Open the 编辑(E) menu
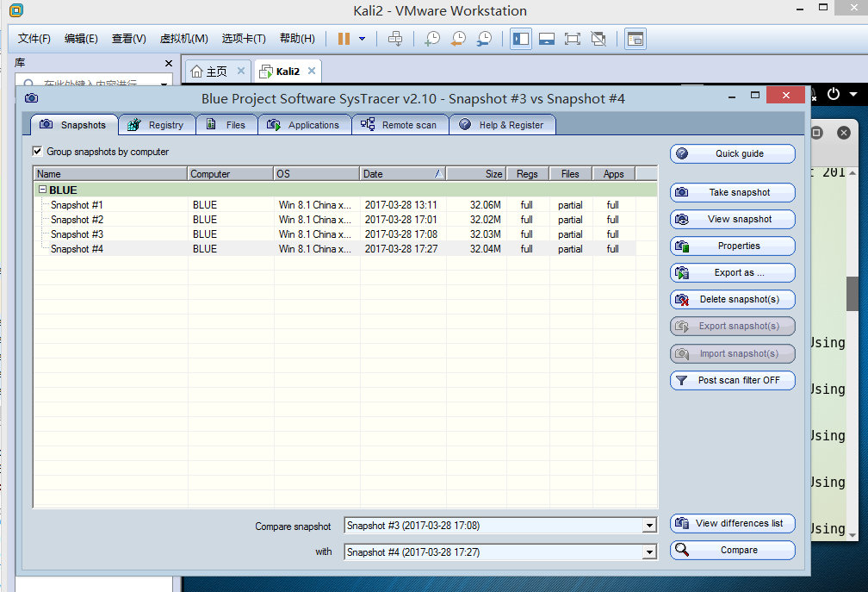Viewport: 868px width, 592px height. click(81, 38)
